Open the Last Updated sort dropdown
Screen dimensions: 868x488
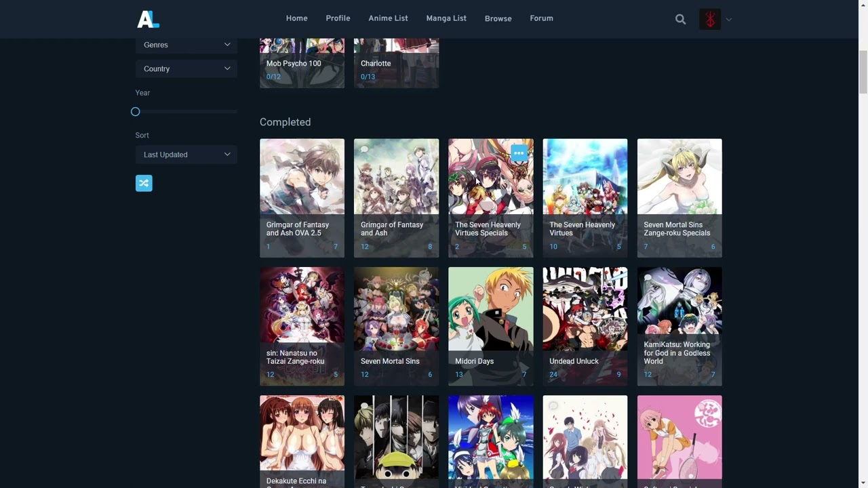pyautogui.click(x=186, y=155)
